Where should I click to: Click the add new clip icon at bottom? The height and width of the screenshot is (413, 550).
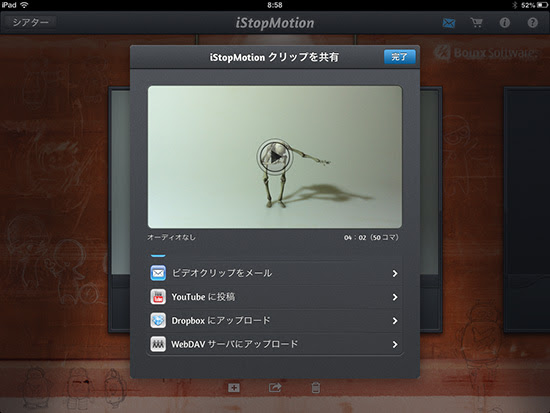click(x=234, y=388)
